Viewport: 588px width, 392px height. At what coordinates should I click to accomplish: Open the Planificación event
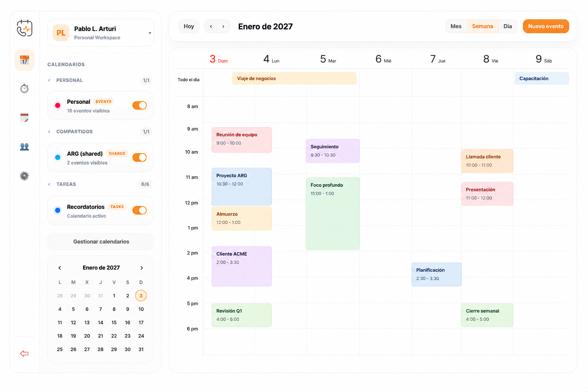436,274
